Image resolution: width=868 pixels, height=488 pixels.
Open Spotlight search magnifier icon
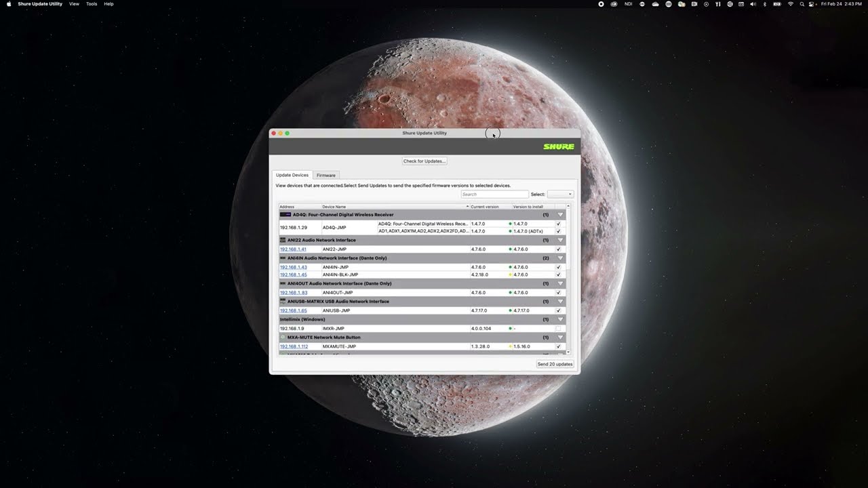802,4
